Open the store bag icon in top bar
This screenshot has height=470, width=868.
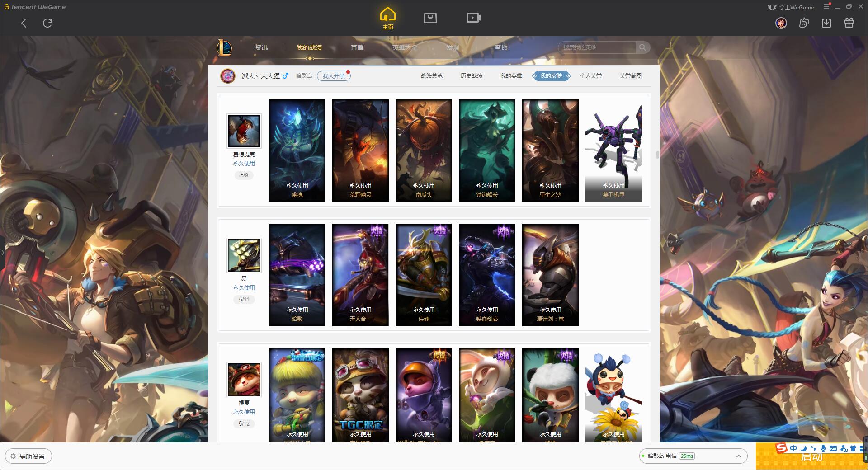point(430,18)
